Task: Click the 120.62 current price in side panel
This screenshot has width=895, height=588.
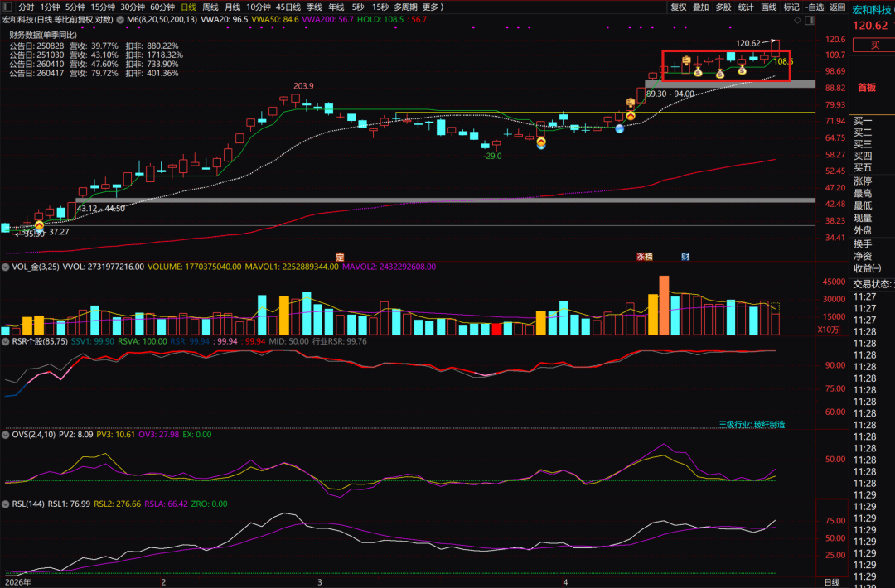Action: point(870,26)
